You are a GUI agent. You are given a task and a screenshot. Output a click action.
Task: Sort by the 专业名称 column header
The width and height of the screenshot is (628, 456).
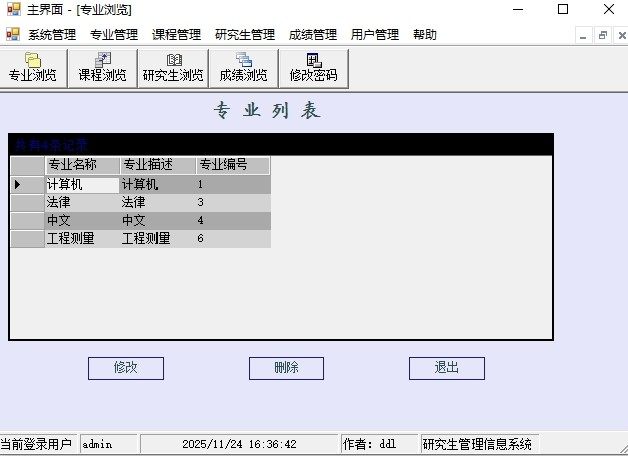point(82,165)
